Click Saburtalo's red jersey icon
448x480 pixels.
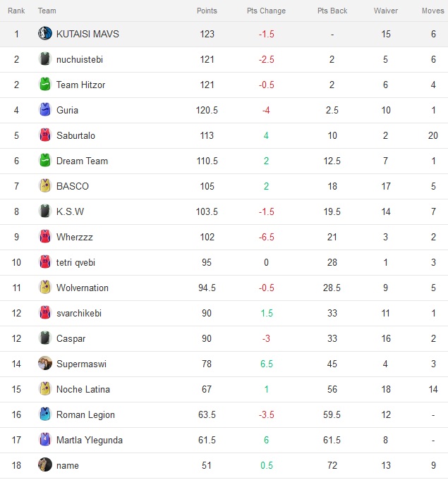45,135
